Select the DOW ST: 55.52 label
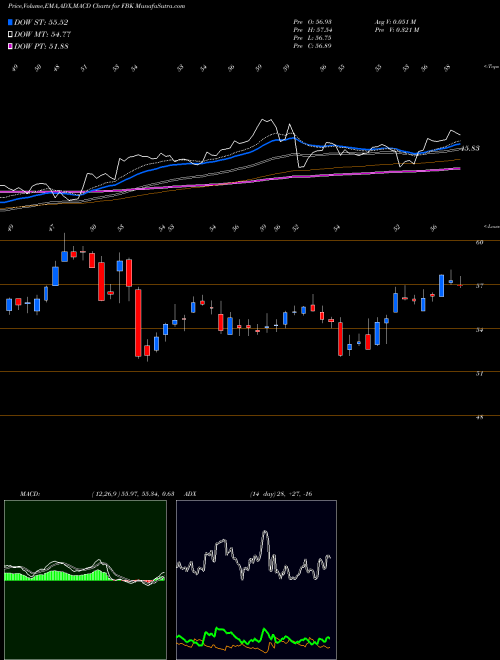 pos(41,23)
